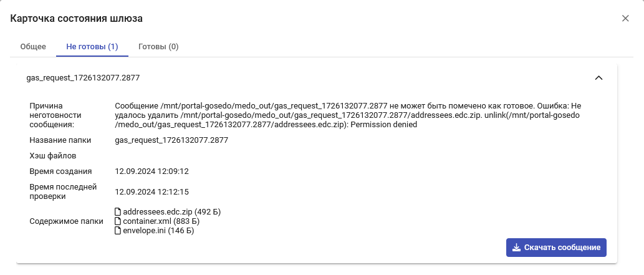Select the Не готовы (1) tab
Image resolution: width=644 pixels, height=275 pixels.
(x=92, y=46)
